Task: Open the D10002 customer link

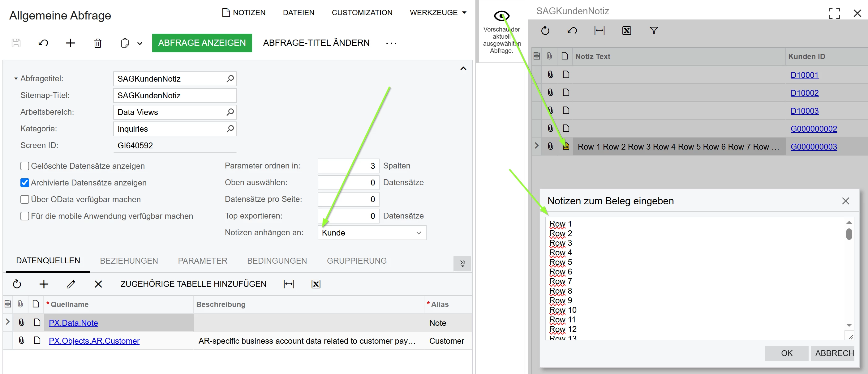Action: 804,93
